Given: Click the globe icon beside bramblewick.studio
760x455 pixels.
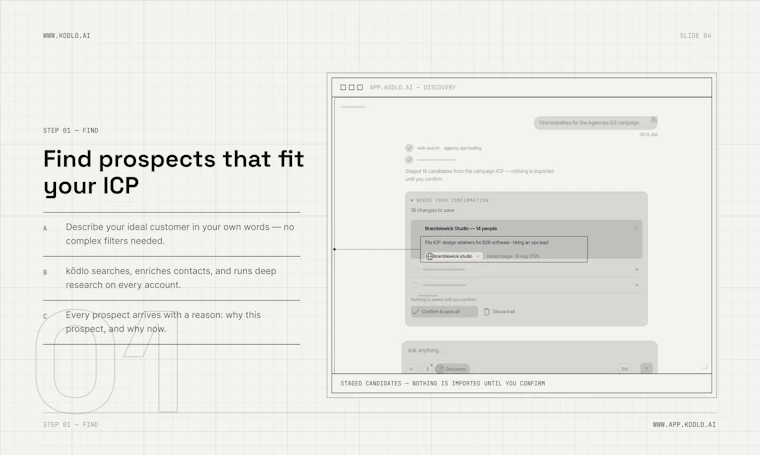Looking at the screenshot, I should pyautogui.click(x=429, y=256).
